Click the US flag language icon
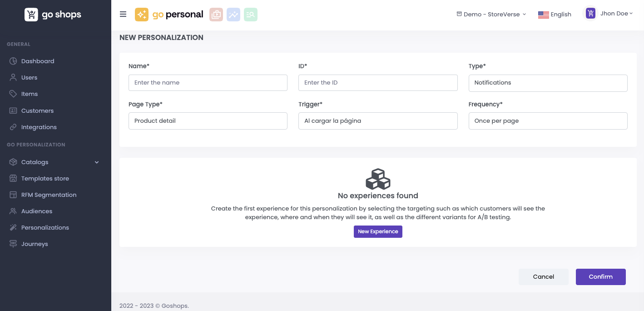 (x=543, y=15)
